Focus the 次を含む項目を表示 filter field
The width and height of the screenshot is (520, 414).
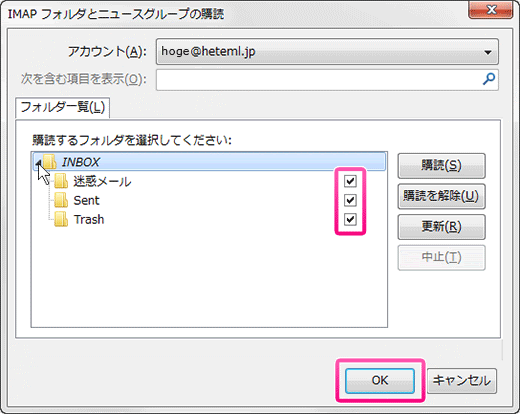click(327, 80)
